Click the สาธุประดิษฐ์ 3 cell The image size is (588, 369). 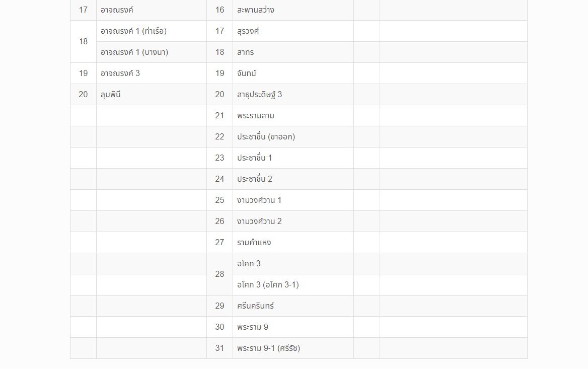point(293,95)
